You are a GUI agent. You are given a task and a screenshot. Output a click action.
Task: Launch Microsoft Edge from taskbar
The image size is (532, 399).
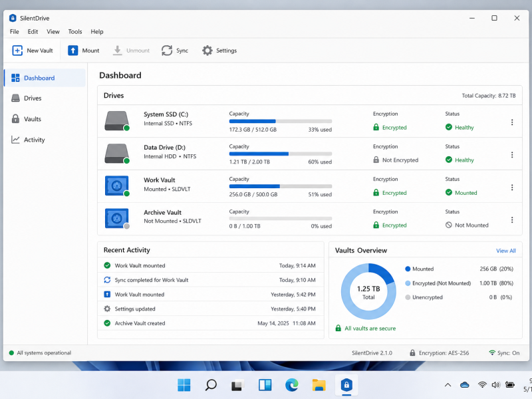pos(292,385)
